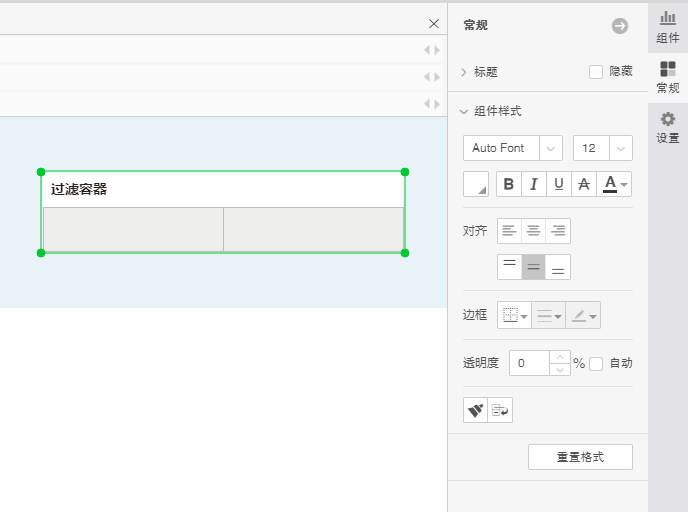The height and width of the screenshot is (512, 688).
Task: Click the arrow icon next to 常规 header
Action: [620, 26]
